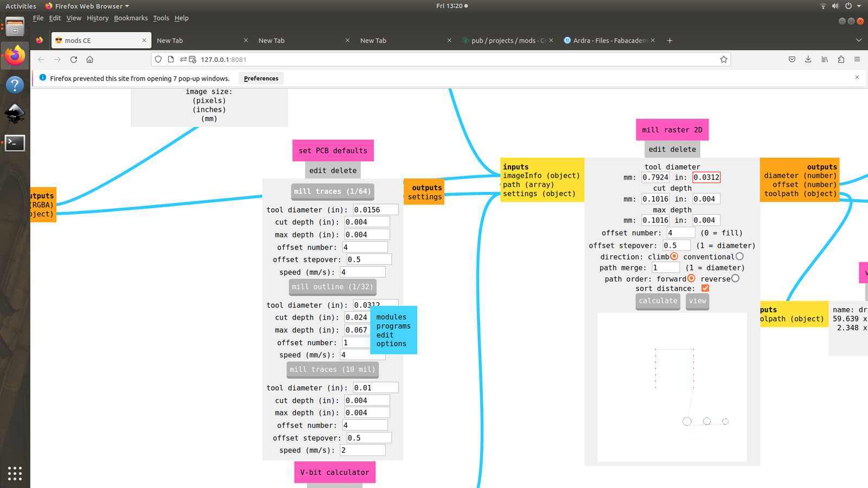
Task: Click the set PCB defaults module title
Action: tap(333, 151)
